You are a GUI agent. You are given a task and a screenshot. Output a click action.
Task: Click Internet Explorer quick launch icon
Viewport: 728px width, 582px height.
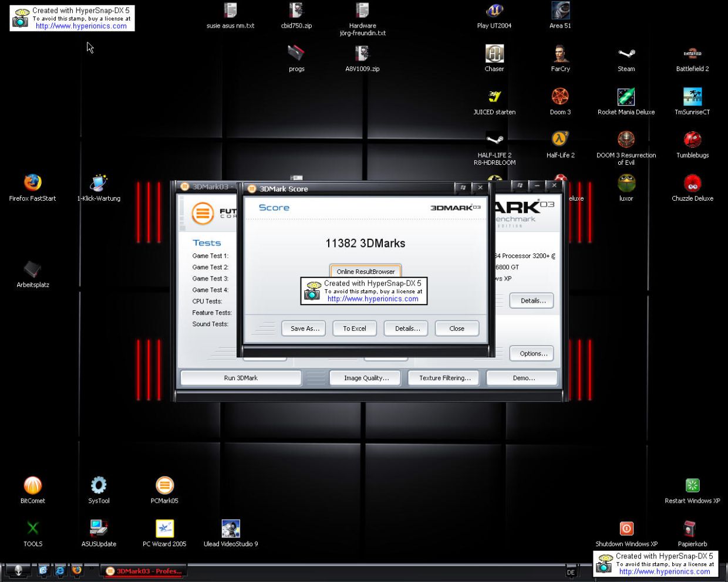click(x=60, y=570)
